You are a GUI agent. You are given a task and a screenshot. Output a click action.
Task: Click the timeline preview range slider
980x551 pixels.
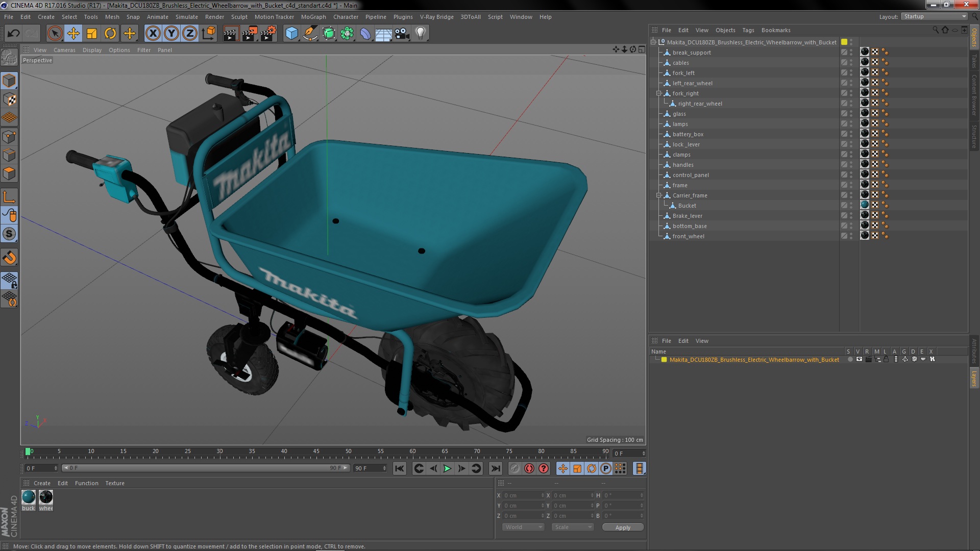tap(205, 468)
